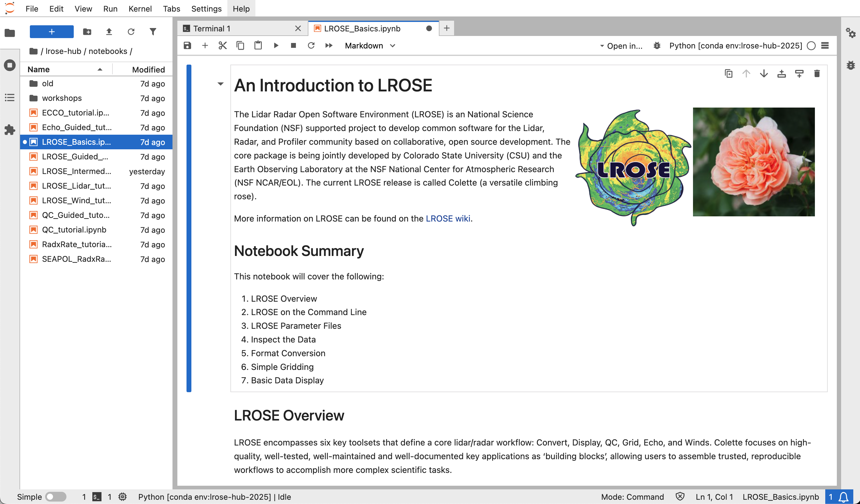Switch kernel Python [conda env:lrose-hub-2025]
This screenshot has height=504, width=860.
(735, 46)
